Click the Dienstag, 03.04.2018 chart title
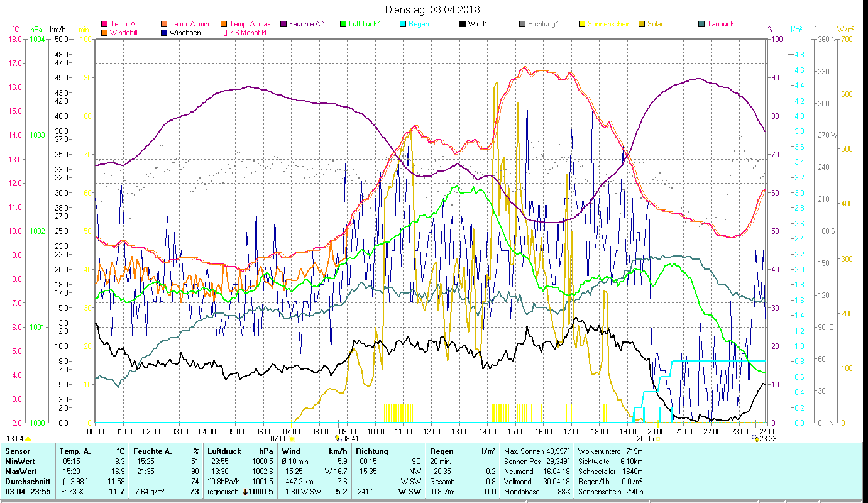Image resolution: width=868 pixels, height=503 pixels. coord(432,9)
